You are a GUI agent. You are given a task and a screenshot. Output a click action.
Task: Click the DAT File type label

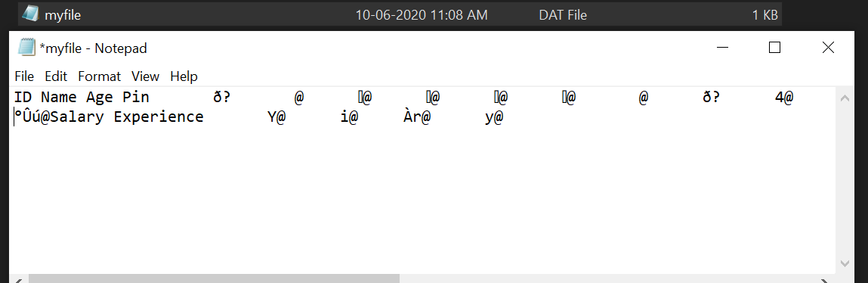click(563, 15)
